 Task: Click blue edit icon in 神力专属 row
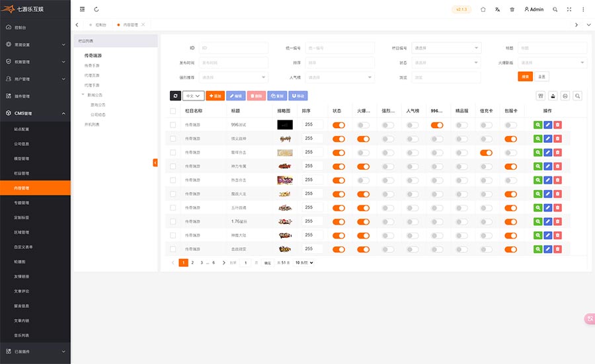pos(548,166)
